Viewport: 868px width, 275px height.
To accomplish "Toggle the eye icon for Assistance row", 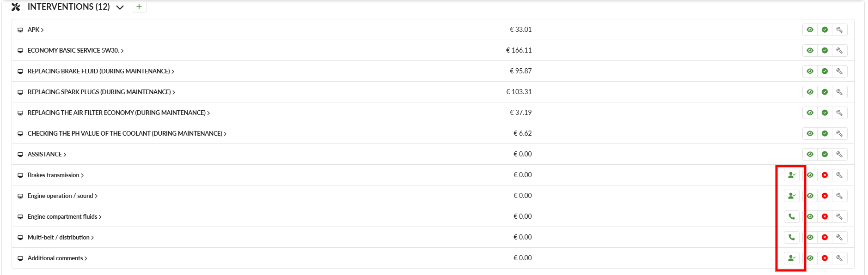I will [810, 154].
